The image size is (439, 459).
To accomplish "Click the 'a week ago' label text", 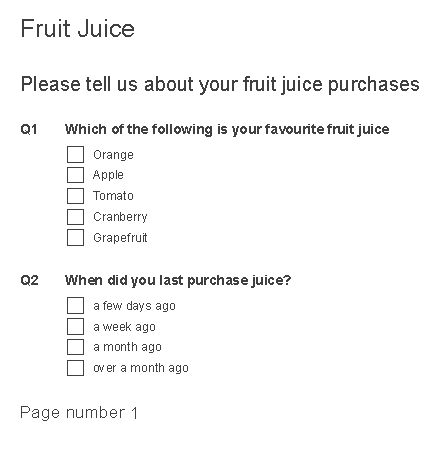I will coord(124,327).
